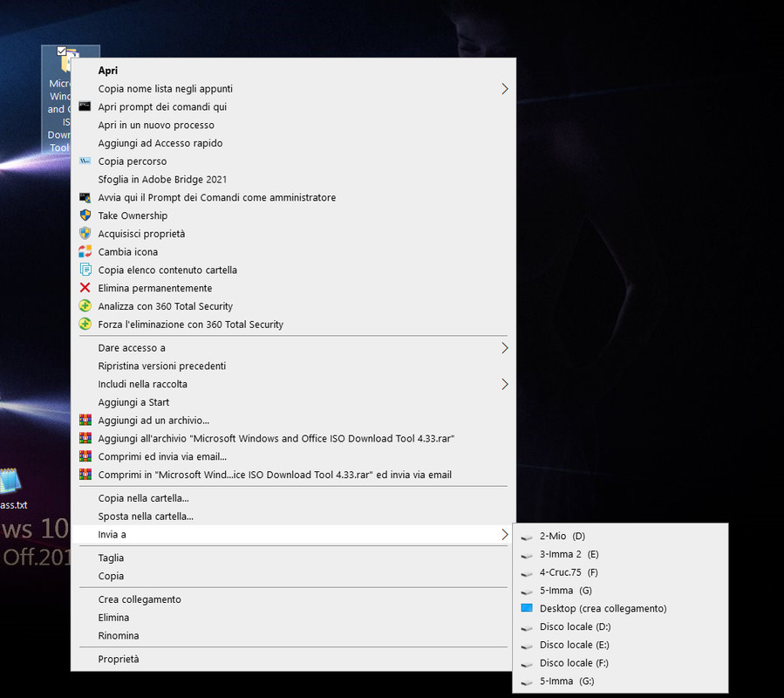Click the WinRAR icon beside Aggiungi ad un archivio
This screenshot has width=784, height=698.
tap(85, 420)
